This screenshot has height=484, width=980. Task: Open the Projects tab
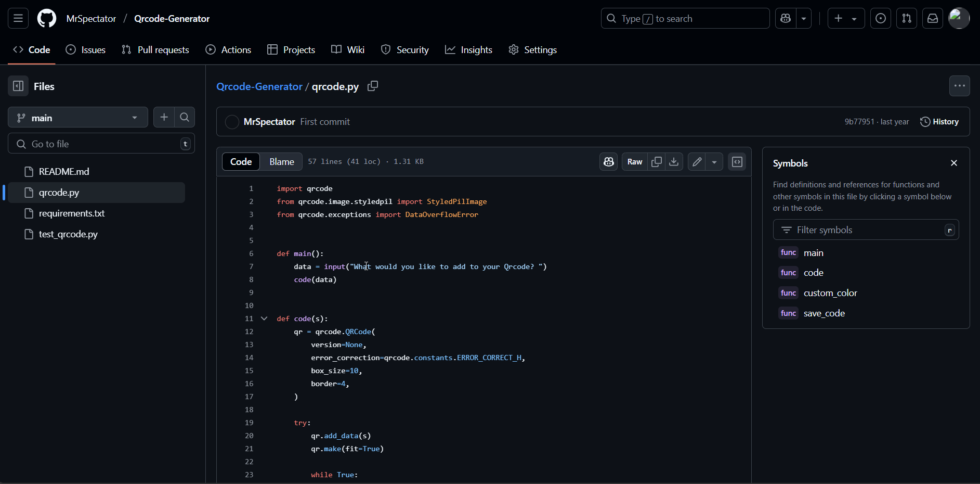(291, 50)
